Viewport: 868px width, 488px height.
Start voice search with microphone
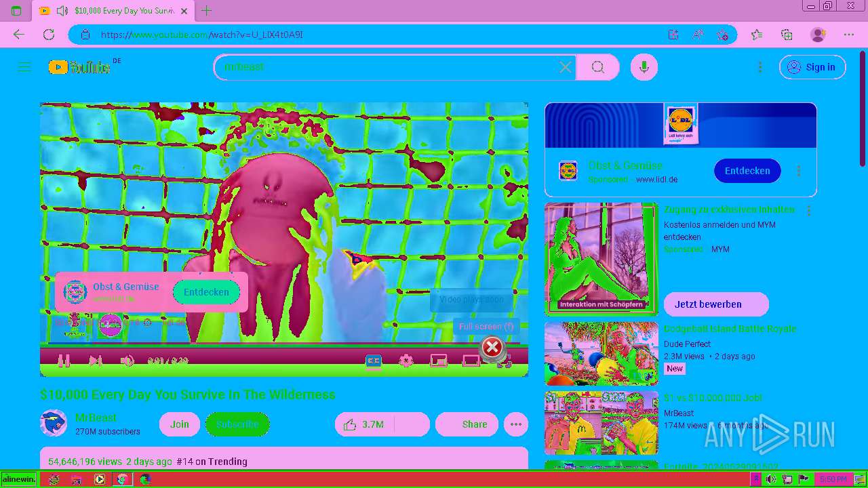(644, 67)
